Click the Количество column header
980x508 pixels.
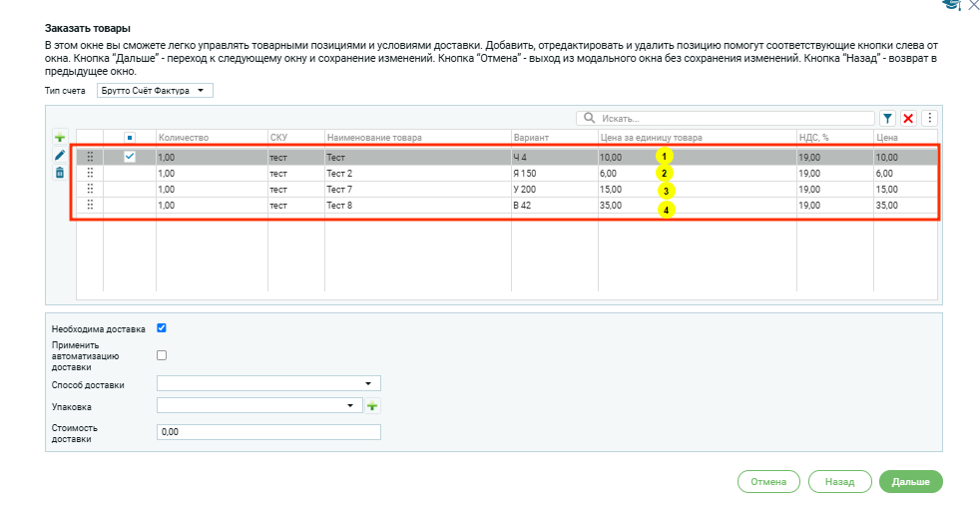tap(211, 137)
